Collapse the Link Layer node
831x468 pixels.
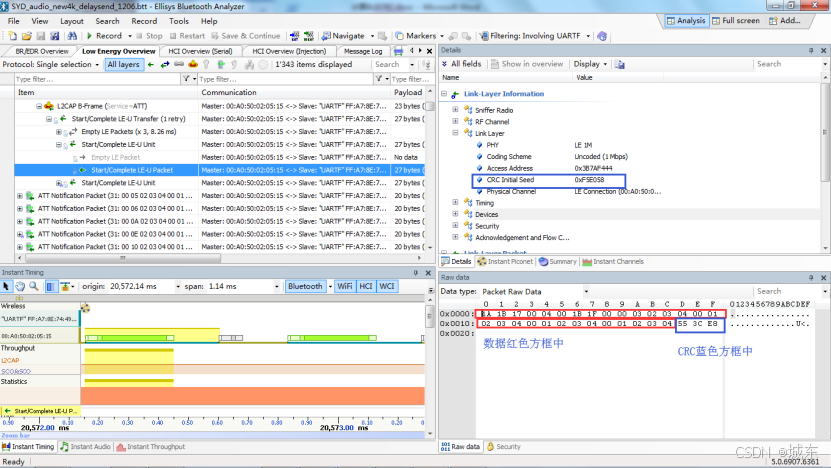[x=455, y=133]
